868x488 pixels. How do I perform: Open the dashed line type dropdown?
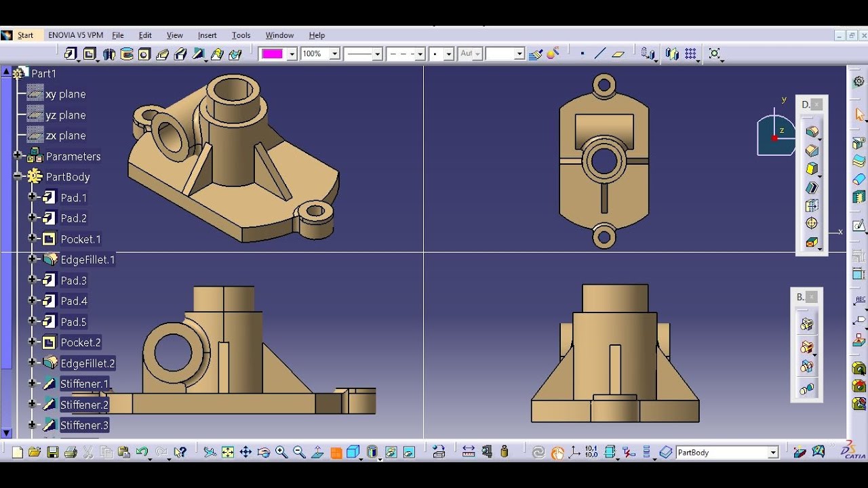pos(420,54)
